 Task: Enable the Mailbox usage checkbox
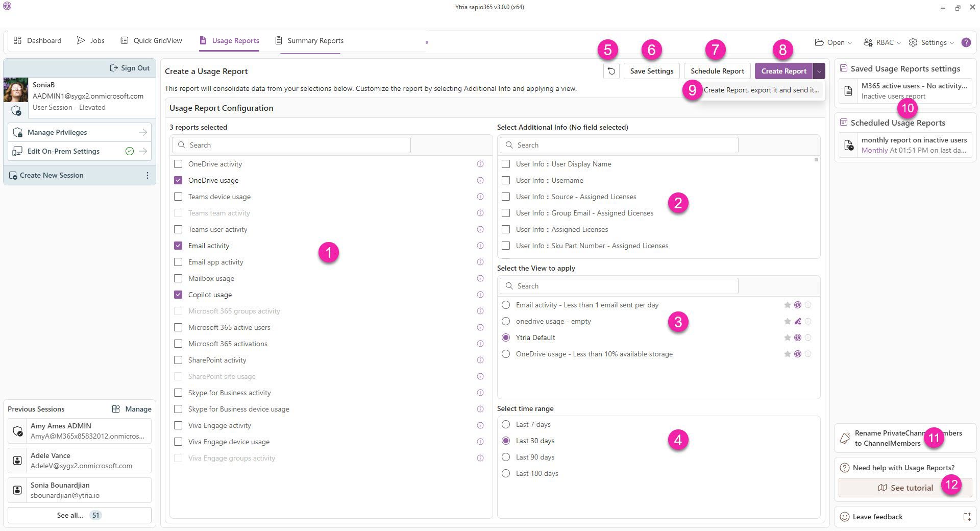tap(178, 278)
